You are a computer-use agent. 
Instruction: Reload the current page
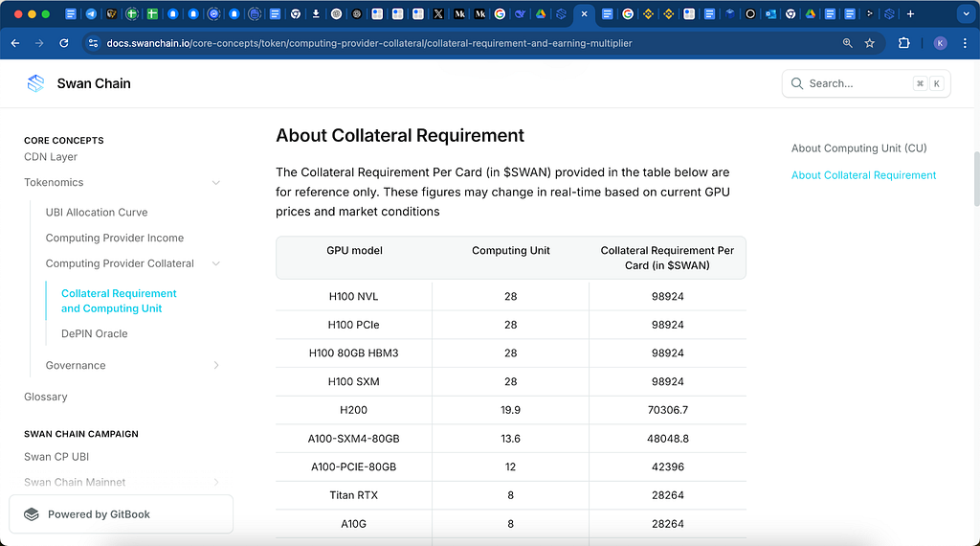click(x=64, y=43)
